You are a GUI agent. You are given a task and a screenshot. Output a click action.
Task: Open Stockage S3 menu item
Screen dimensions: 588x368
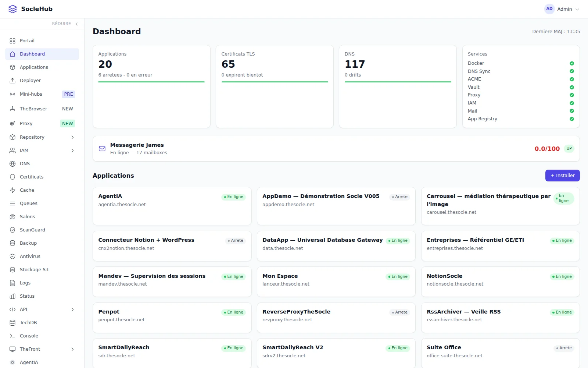42,270
